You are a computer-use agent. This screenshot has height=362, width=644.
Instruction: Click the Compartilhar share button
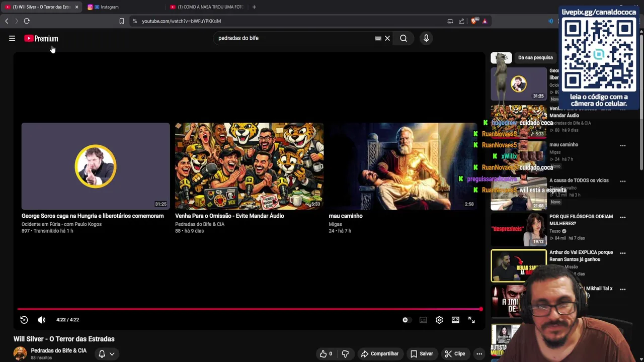click(380, 354)
